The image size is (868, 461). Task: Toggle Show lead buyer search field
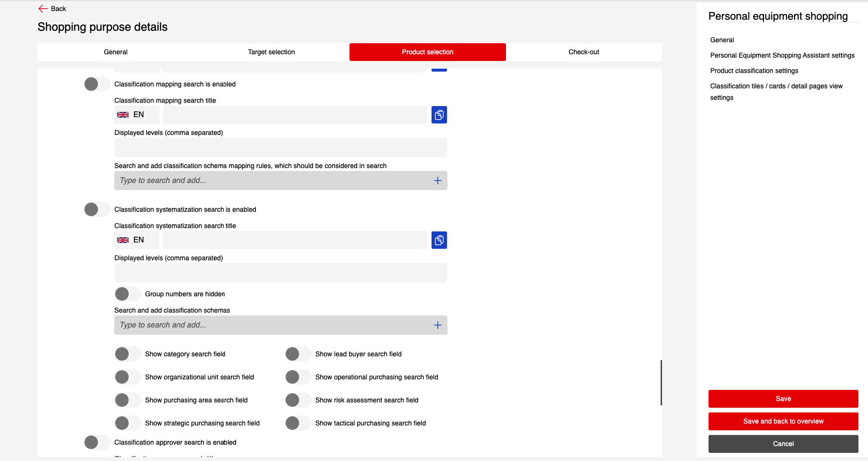pos(298,354)
